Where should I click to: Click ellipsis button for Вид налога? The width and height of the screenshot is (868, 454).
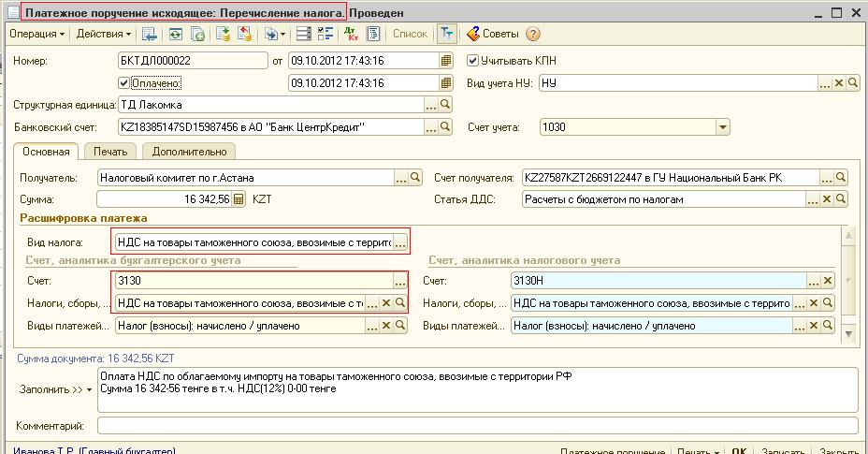point(400,242)
